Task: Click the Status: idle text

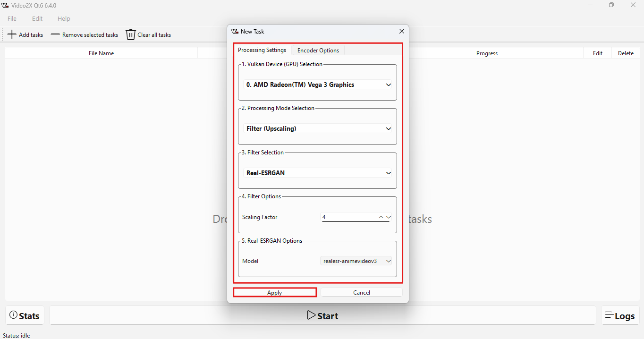Action: (16, 335)
